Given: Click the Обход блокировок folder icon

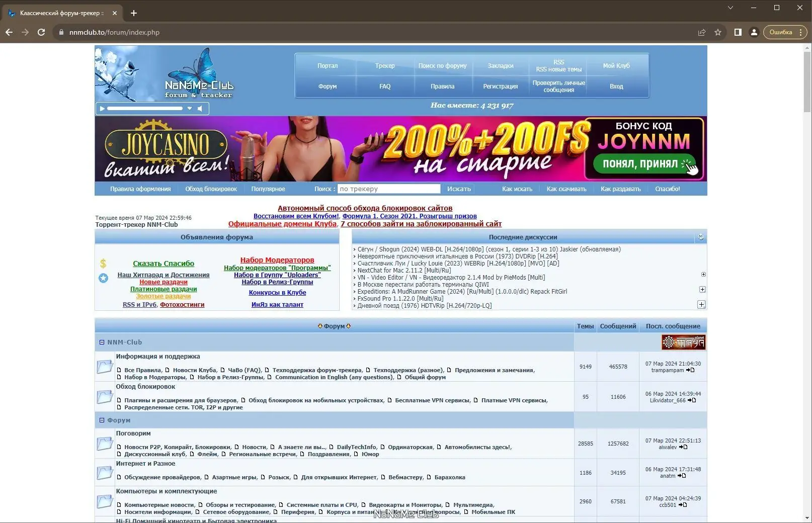Looking at the screenshot, I should click(x=105, y=397).
